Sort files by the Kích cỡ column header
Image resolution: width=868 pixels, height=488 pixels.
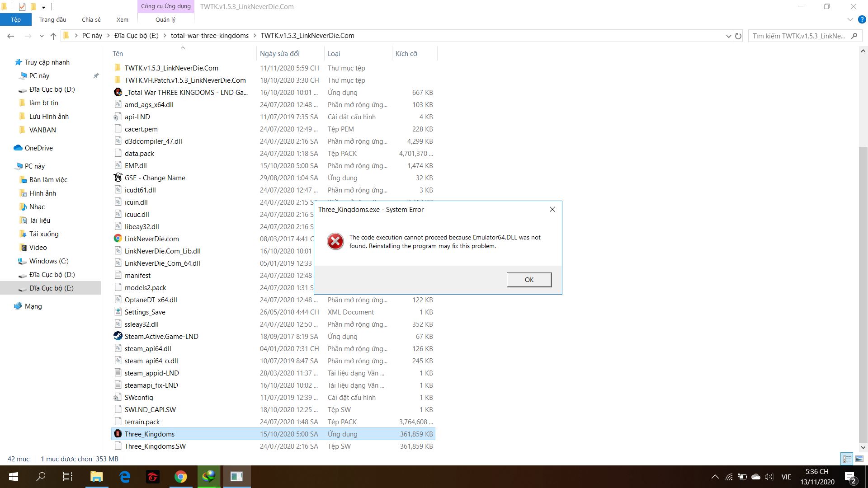click(406, 53)
